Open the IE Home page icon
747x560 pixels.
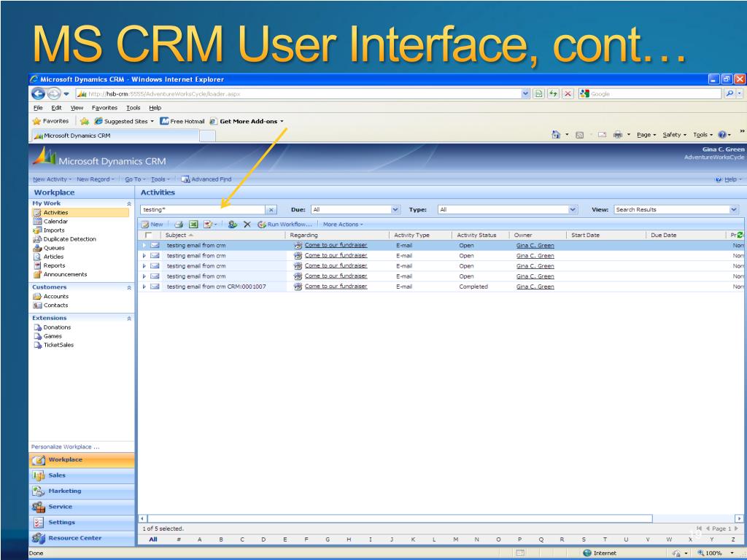pos(556,135)
